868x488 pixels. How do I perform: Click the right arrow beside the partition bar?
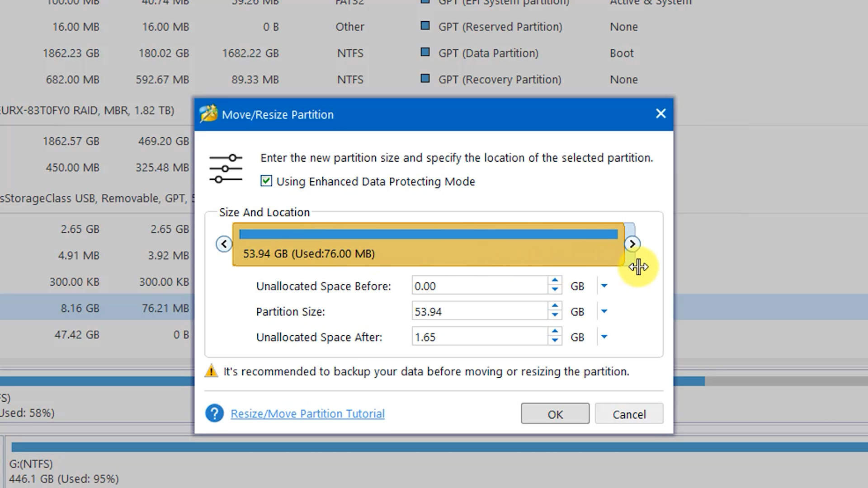[632, 244]
